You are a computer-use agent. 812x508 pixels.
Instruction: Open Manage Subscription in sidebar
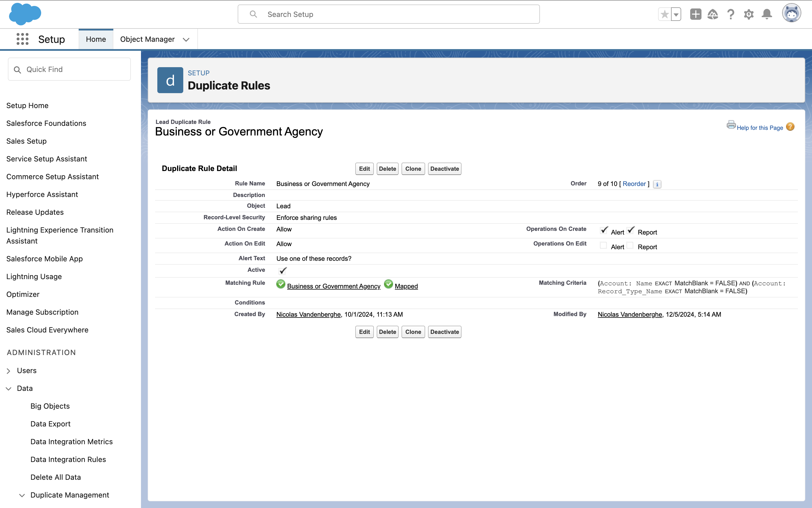pyautogui.click(x=42, y=312)
